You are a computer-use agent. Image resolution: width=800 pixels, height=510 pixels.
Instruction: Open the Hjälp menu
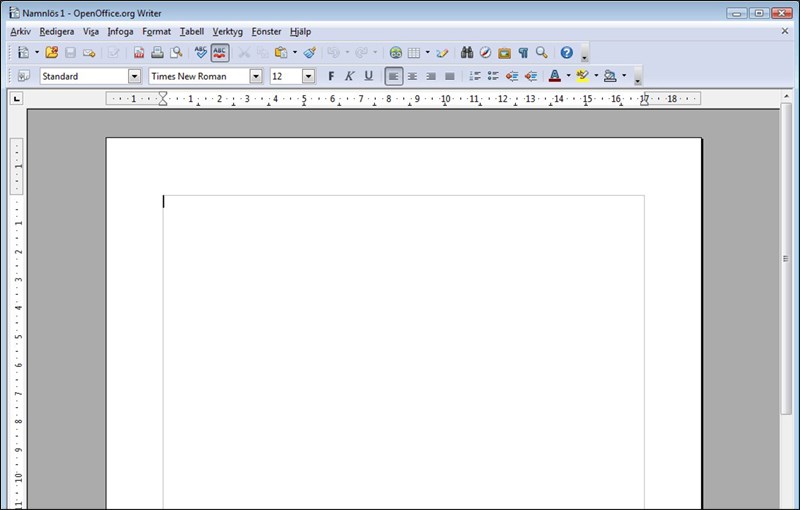pos(301,32)
